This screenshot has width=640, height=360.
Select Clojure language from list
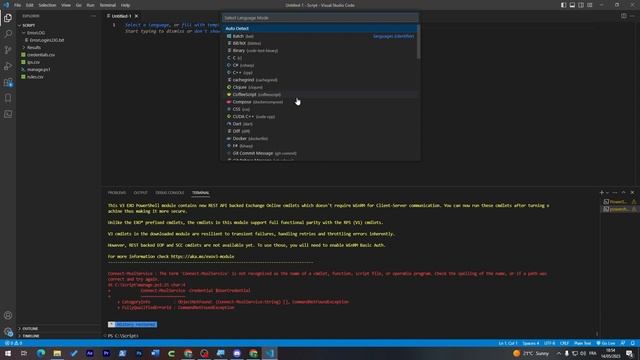(320, 87)
